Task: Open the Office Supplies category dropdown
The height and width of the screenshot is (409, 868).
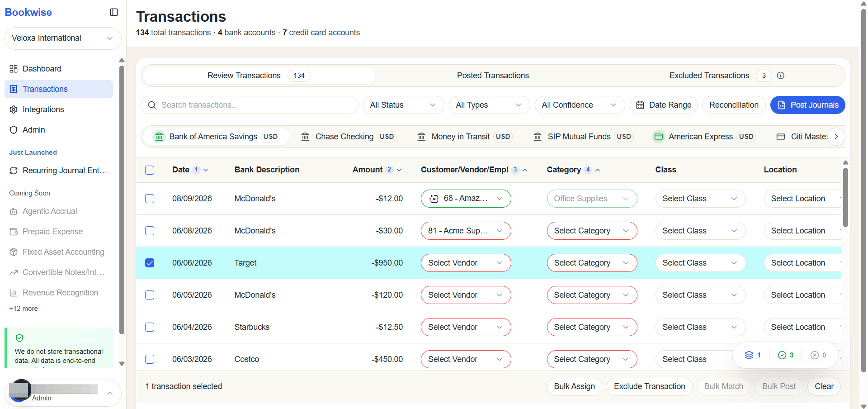Action: (x=592, y=199)
